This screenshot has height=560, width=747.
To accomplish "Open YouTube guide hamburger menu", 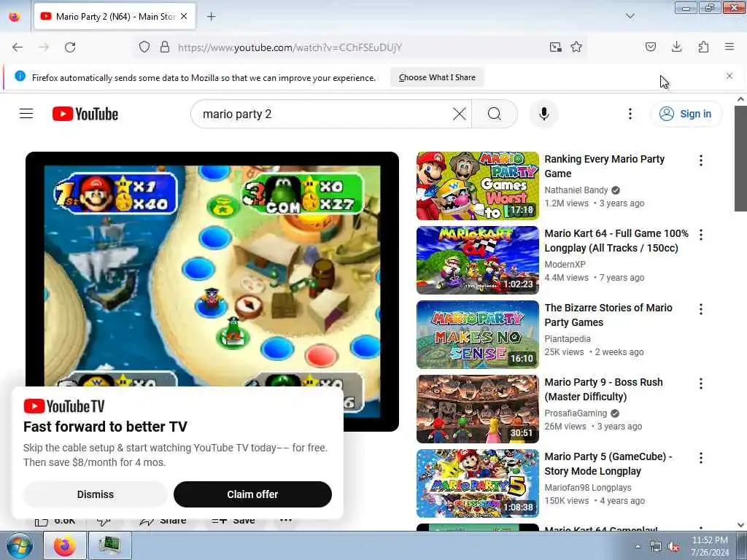I will [26, 114].
